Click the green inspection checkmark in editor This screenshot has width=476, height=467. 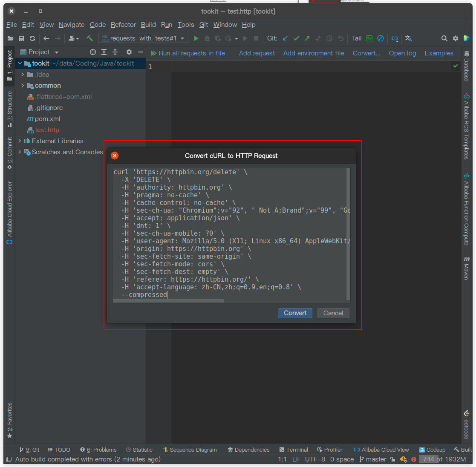456,66
